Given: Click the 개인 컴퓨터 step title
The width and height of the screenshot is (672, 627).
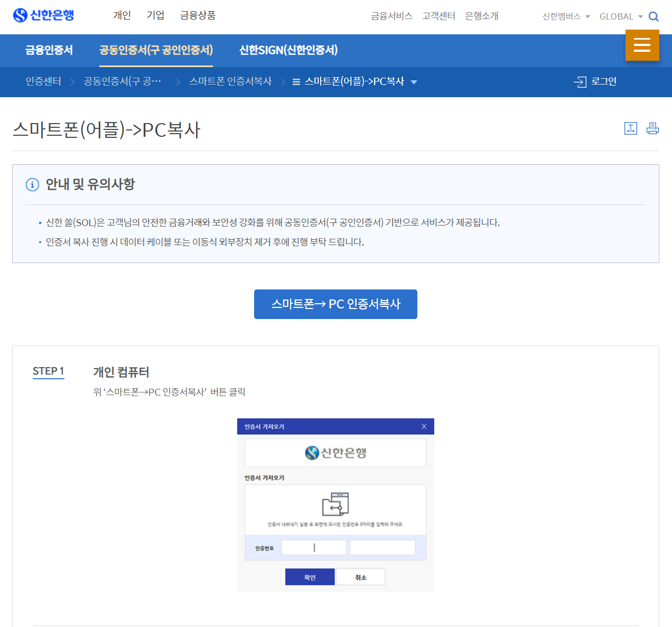Looking at the screenshot, I should [x=121, y=372].
